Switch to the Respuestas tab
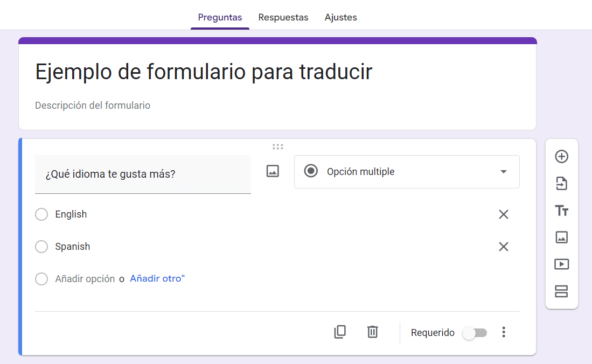 pyautogui.click(x=283, y=17)
